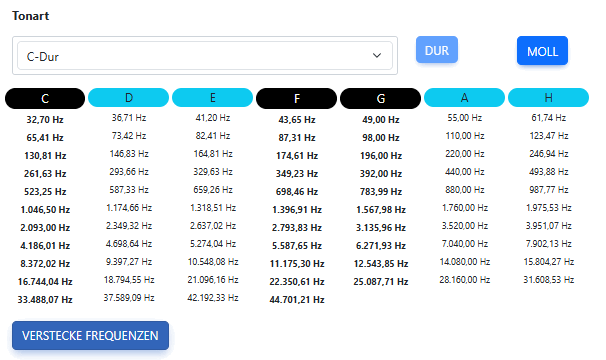
Task: Open the Tonart key dropdown
Action: tap(205, 56)
